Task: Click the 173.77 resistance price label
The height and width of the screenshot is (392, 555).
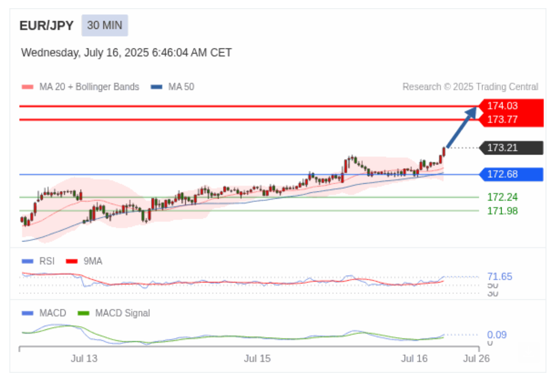Action: [x=503, y=120]
